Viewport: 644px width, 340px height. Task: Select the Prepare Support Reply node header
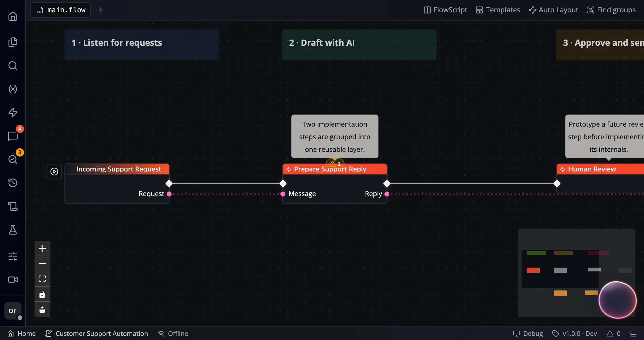335,169
